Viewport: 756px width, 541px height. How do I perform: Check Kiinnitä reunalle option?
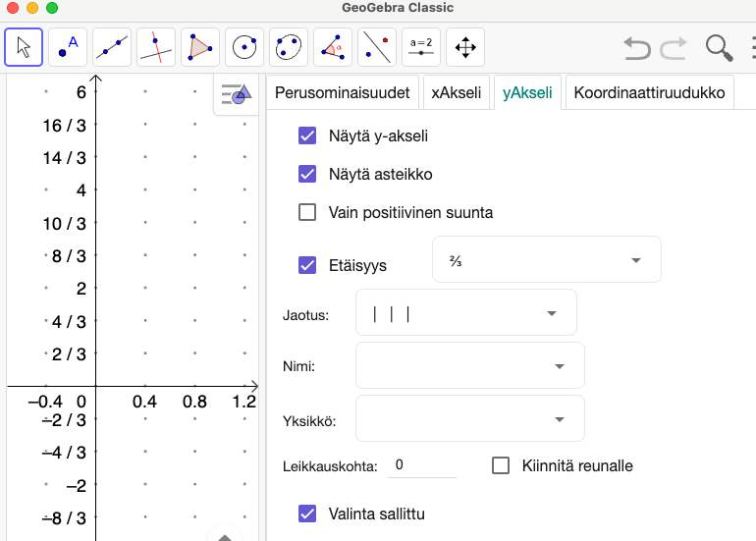click(501, 465)
